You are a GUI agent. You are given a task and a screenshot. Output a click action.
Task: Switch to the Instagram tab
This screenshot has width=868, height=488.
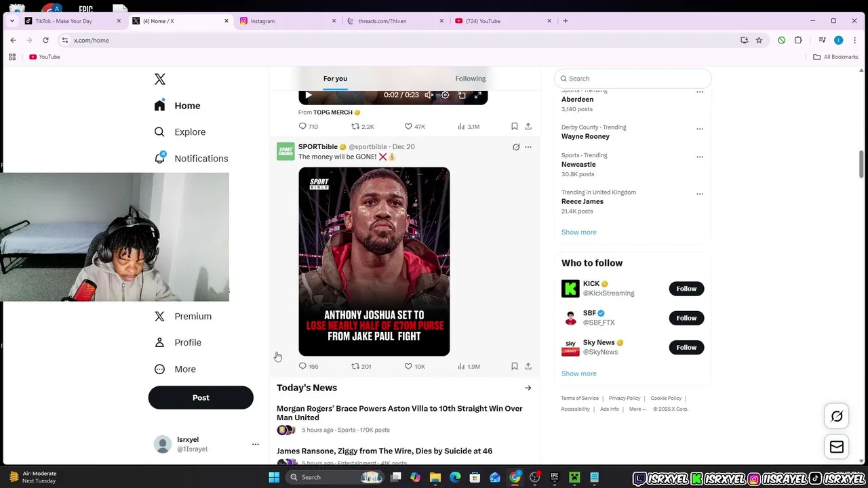(x=288, y=21)
